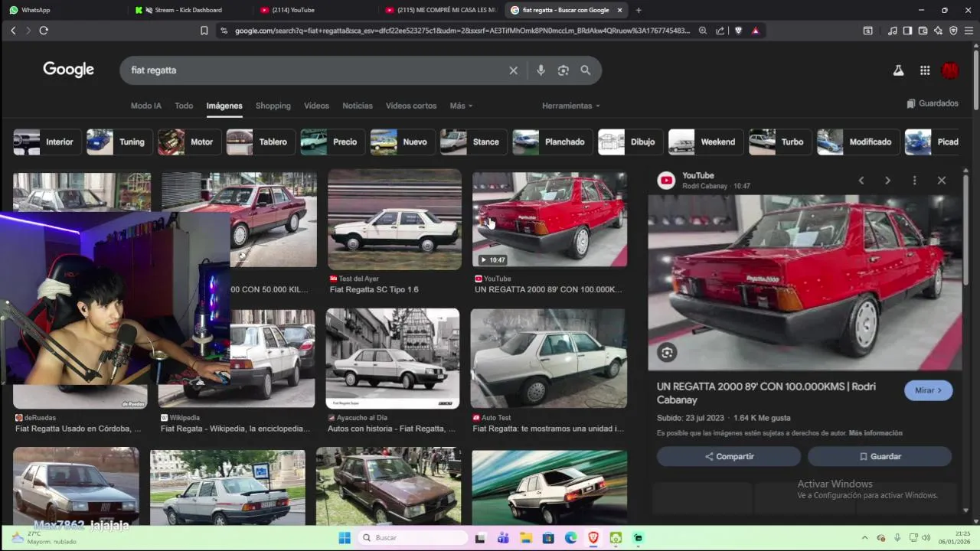Open a new browser tab with plus

639,10
